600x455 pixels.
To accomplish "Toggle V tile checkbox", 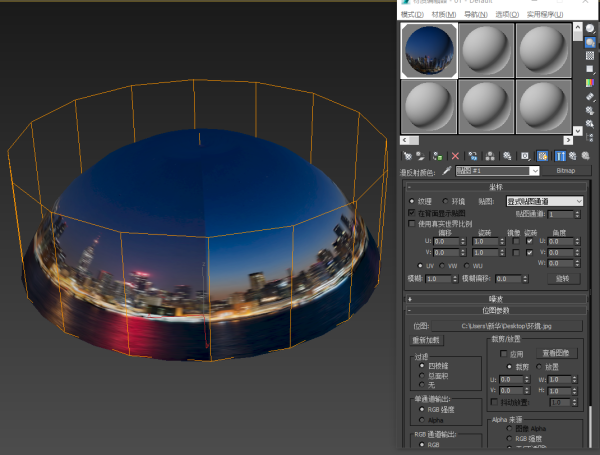I will point(530,253).
